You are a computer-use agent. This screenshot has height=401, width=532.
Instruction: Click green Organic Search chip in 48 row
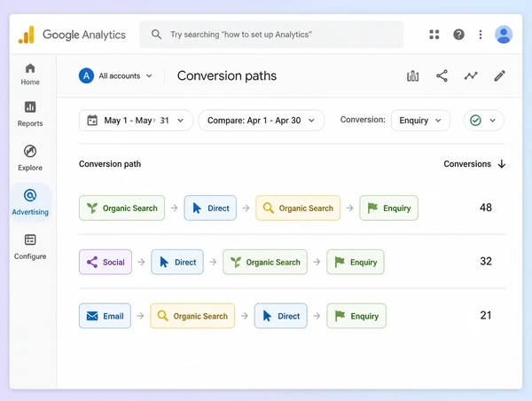[x=121, y=208]
